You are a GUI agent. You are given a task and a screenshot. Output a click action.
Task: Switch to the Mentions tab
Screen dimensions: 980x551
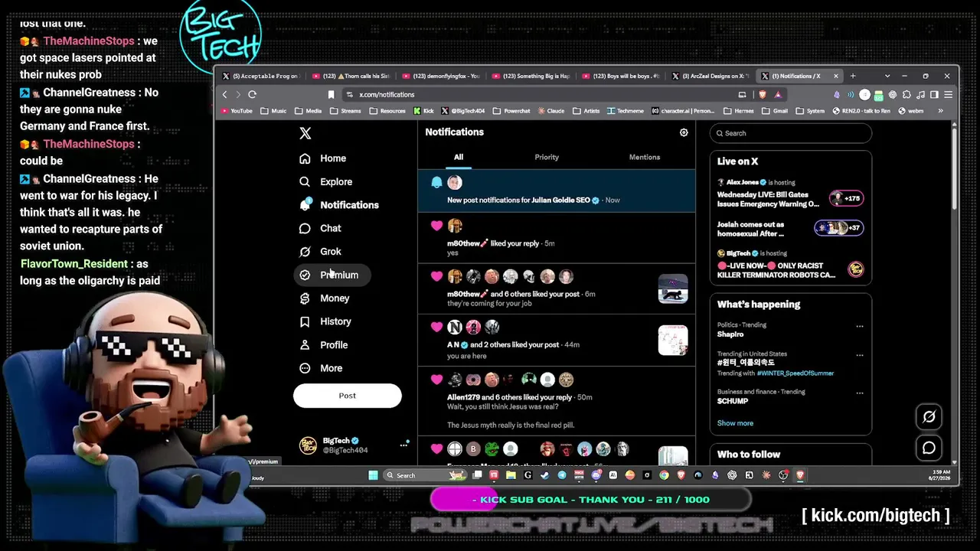tap(645, 157)
